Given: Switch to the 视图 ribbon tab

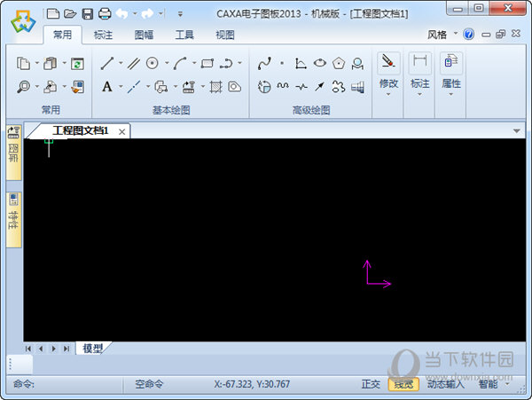Looking at the screenshot, I should (225, 35).
